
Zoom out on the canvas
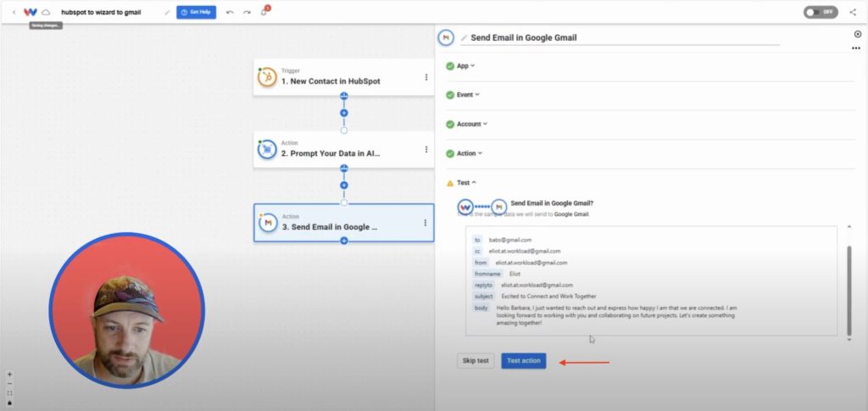pyautogui.click(x=9, y=384)
